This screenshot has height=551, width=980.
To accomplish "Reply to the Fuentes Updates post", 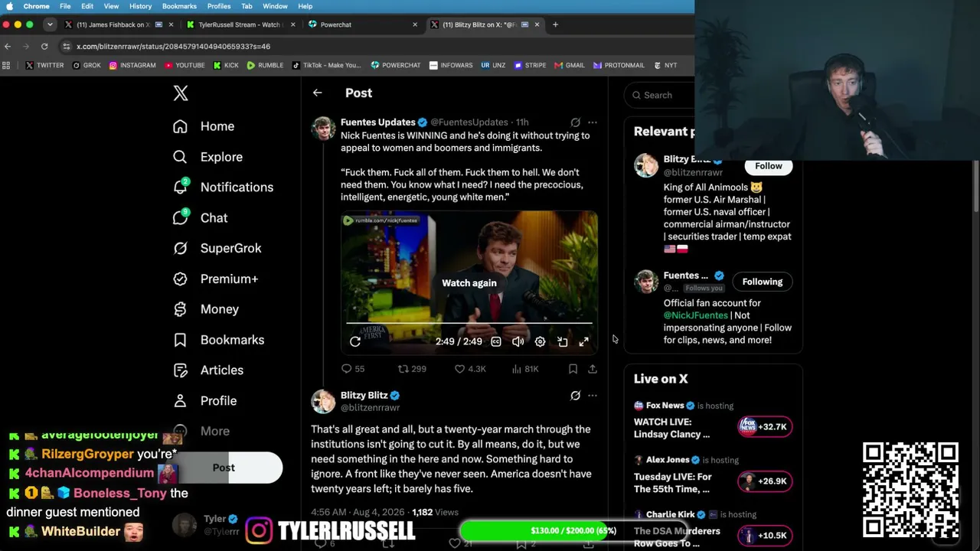I will (x=353, y=369).
